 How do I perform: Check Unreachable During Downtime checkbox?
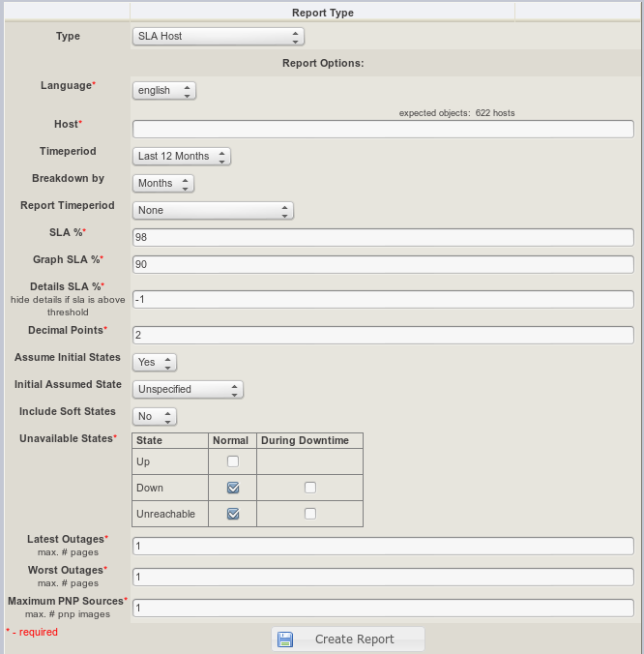tap(310, 514)
